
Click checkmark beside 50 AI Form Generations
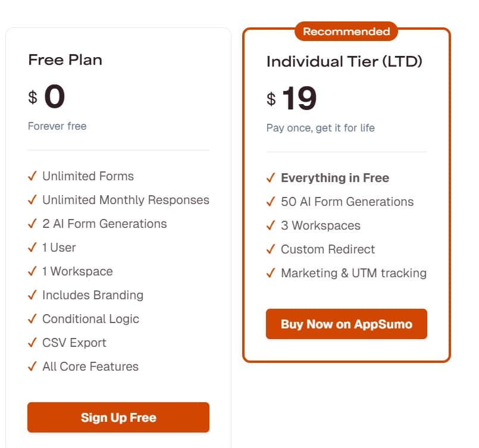[x=271, y=202]
